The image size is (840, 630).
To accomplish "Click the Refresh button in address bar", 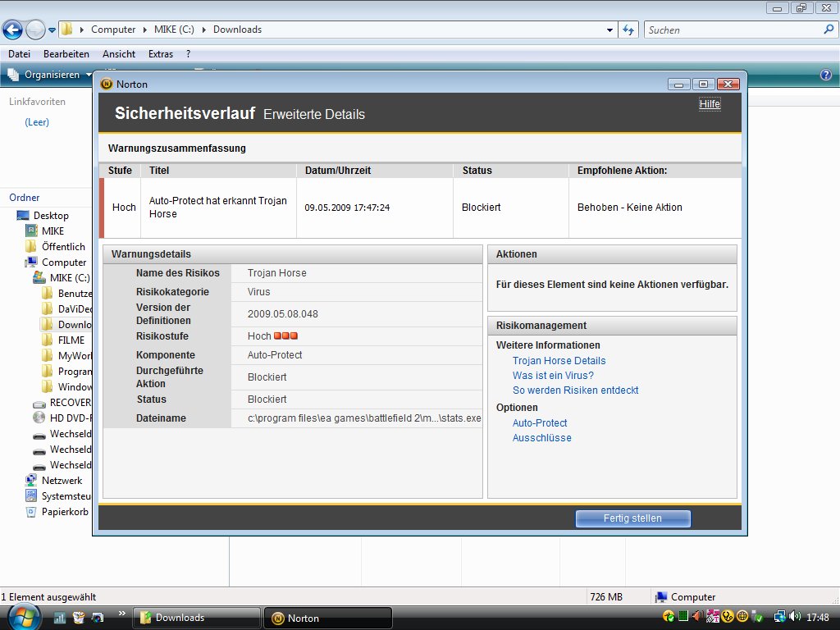I will [628, 30].
